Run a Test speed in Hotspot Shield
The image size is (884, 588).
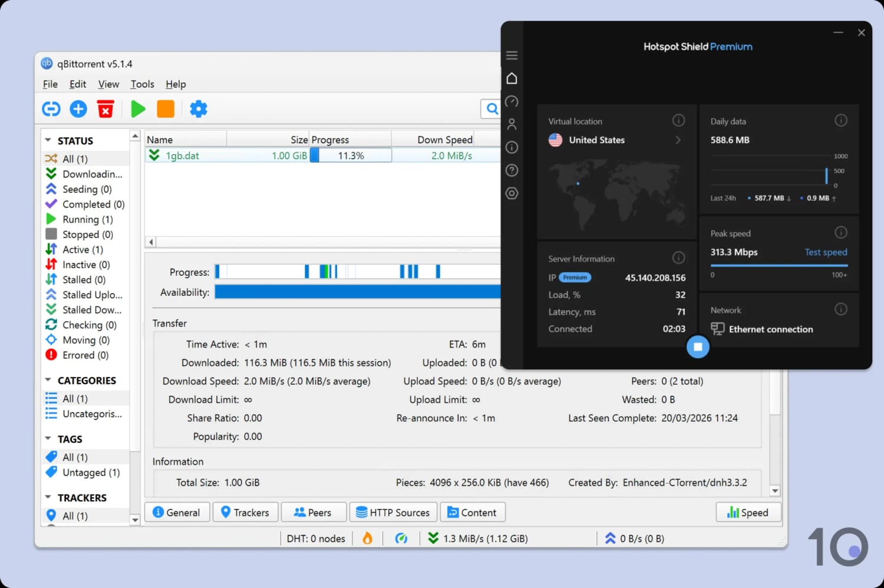point(825,252)
